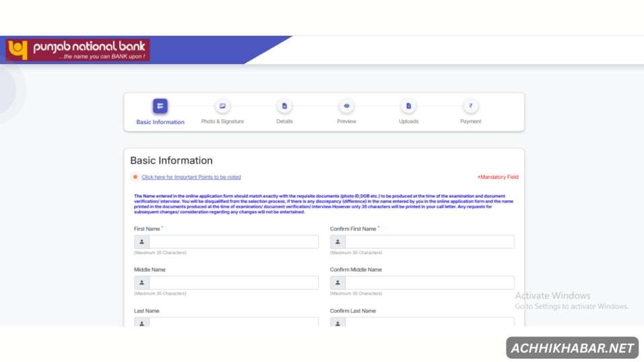Switch to the Photo & Signature tab label
This screenshot has width=644, height=362.
pos(222,121)
